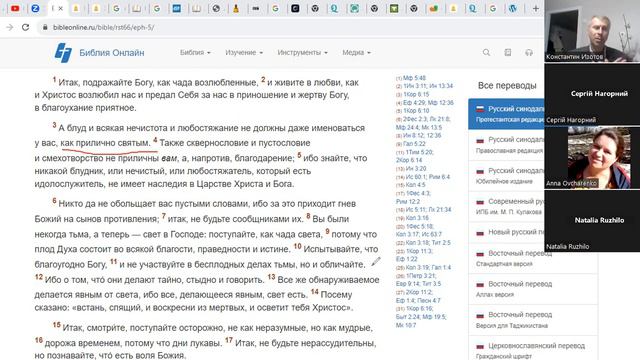Screen dimensions: 640x360
Task: Switch to the YouTube browser tab
Action: click(x=15, y=8)
